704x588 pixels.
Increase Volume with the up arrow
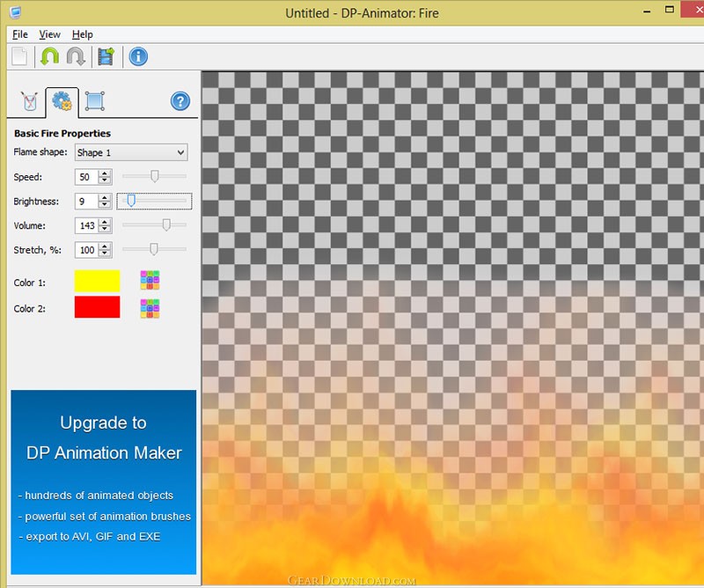(x=105, y=222)
